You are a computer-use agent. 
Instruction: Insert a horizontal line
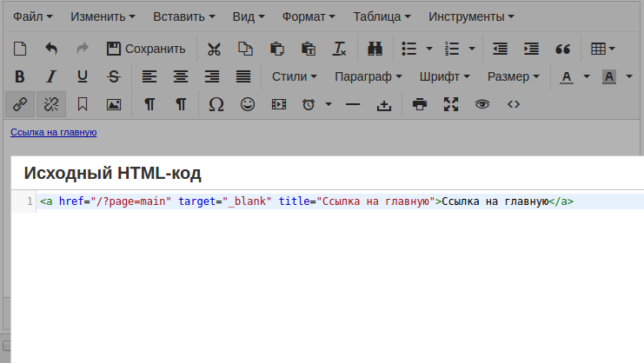[352, 104]
